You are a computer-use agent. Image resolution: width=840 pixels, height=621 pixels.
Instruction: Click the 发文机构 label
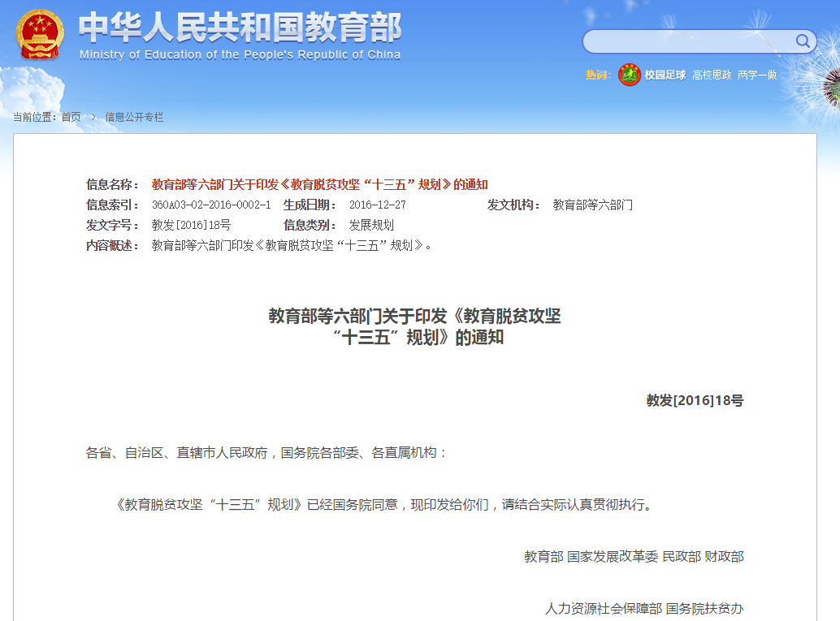[x=513, y=205]
